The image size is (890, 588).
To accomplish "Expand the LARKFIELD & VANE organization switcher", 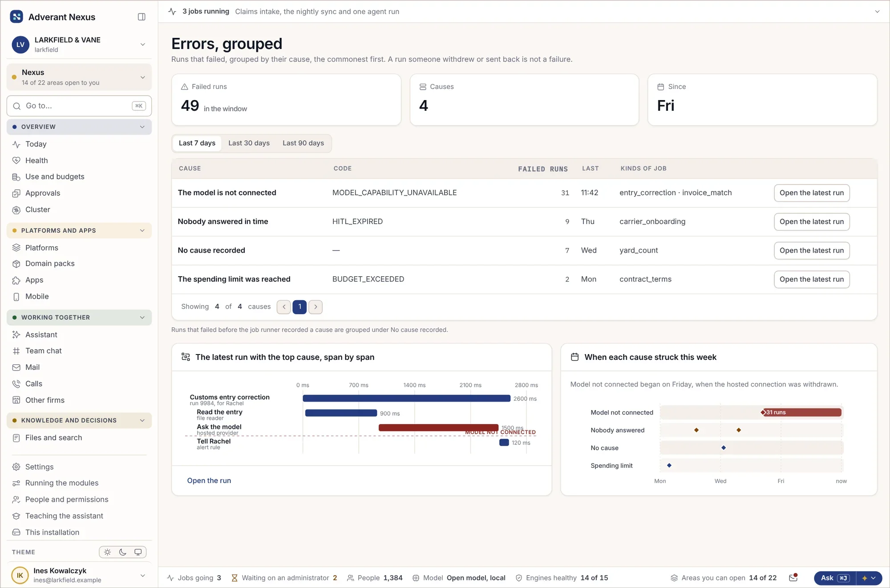I will (79, 44).
